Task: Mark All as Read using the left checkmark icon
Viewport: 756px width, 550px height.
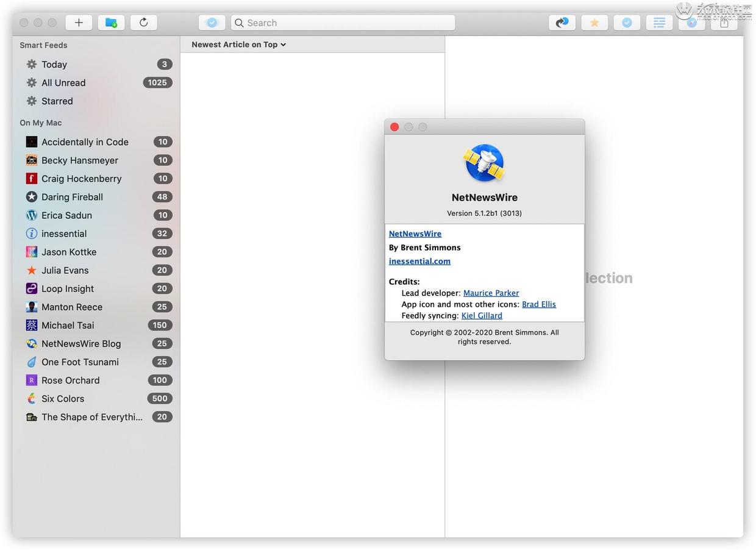Action: coord(212,23)
